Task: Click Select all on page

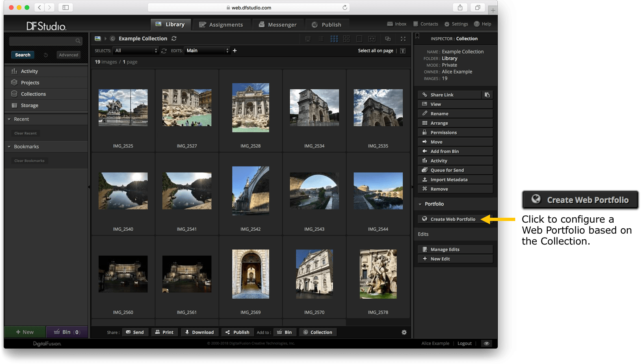Action: [x=375, y=51]
